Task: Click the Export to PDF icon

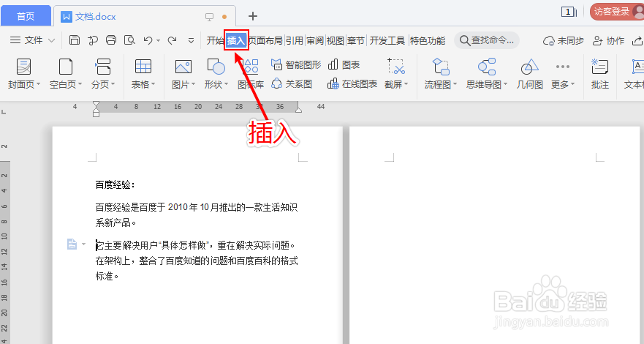Action: pyautogui.click(x=93, y=40)
